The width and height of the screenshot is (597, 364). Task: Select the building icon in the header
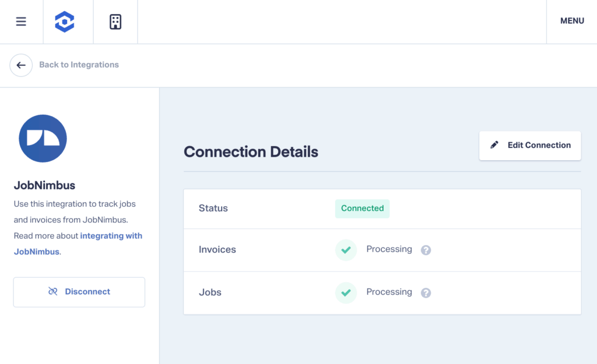click(115, 21)
